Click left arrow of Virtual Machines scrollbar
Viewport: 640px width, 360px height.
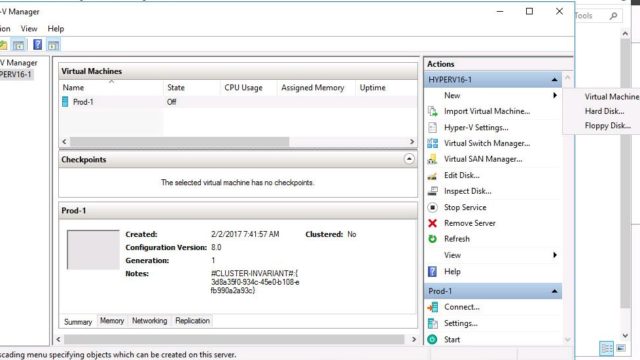(x=64, y=142)
